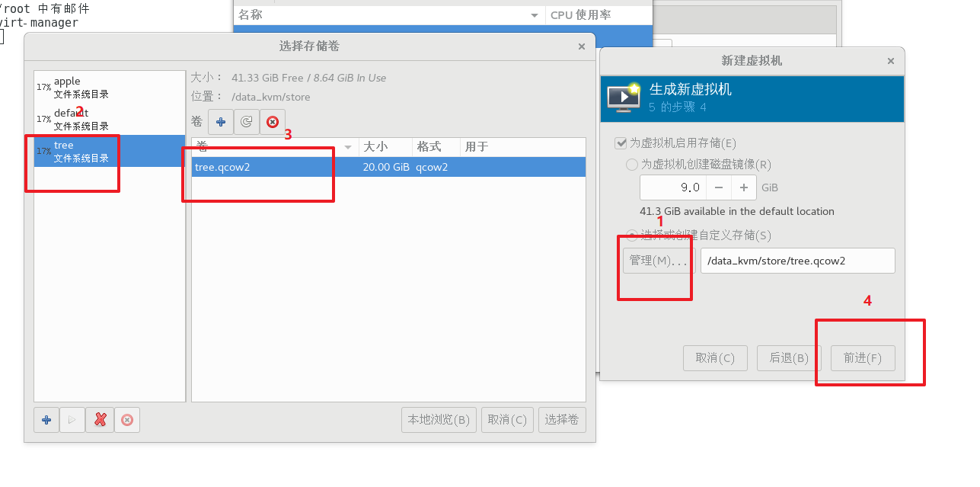Start the selected storage pool

pyautogui.click(x=72, y=419)
